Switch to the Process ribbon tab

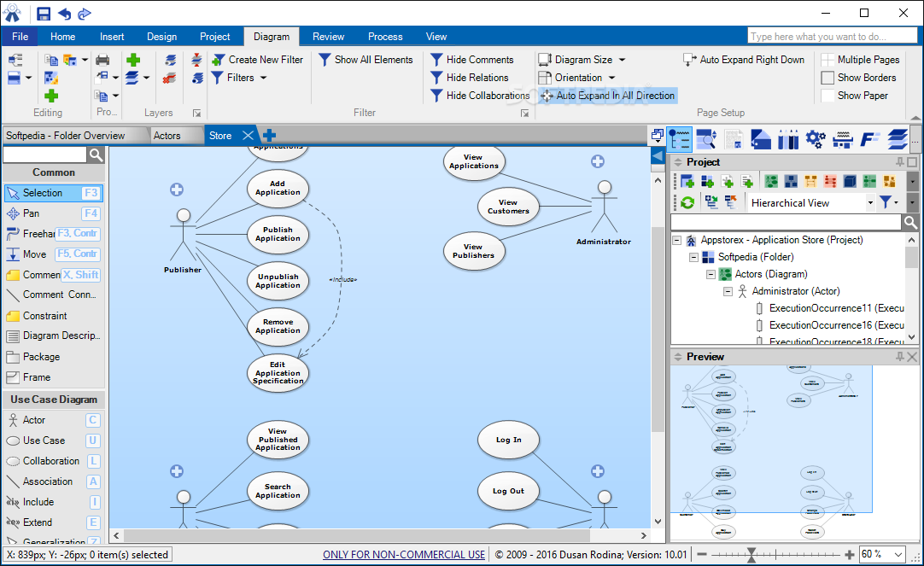tap(385, 37)
